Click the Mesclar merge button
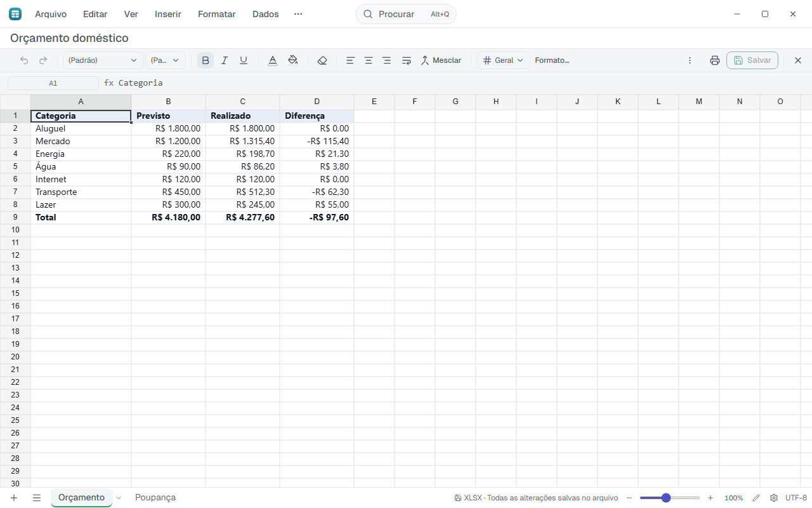 [x=442, y=60]
